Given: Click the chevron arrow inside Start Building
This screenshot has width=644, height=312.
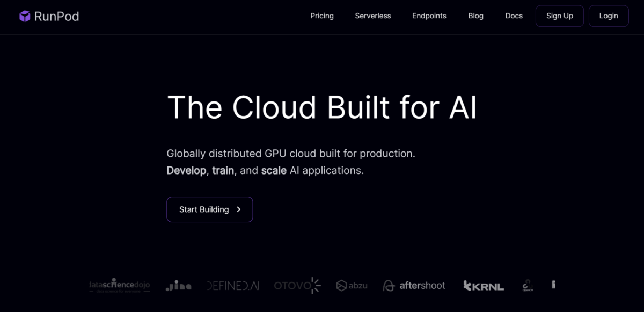Looking at the screenshot, I should (239, 209).
